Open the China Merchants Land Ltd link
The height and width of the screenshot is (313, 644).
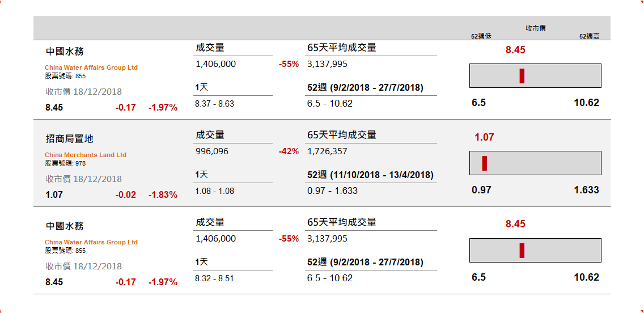(86, 155)
